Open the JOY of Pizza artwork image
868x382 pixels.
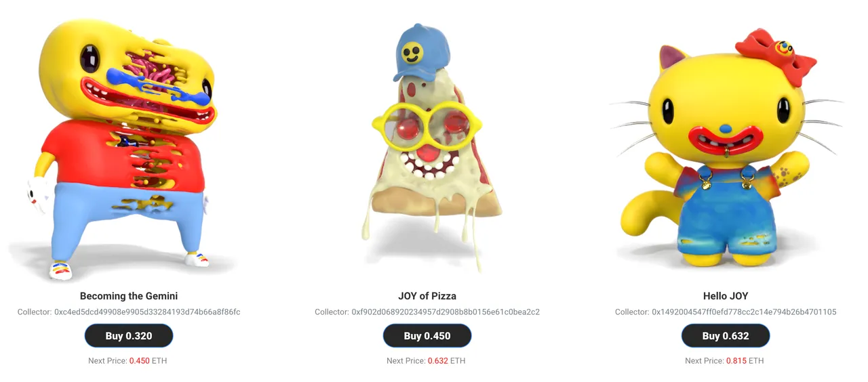(x=427, y=146)
